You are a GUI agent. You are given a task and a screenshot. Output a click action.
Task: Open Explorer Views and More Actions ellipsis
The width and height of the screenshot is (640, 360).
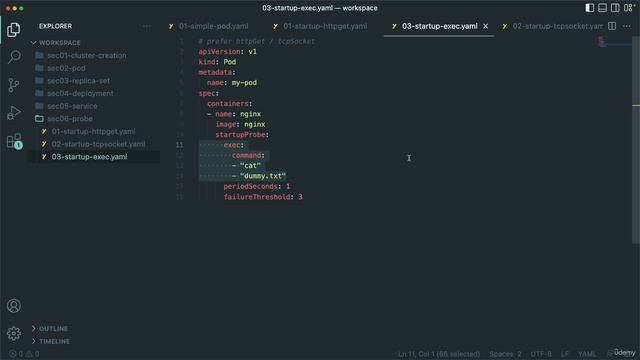click(x=147, y=27)
